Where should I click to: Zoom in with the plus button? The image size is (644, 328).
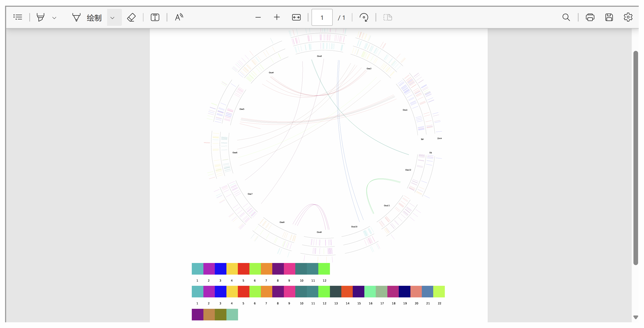[x=277, y=17]
